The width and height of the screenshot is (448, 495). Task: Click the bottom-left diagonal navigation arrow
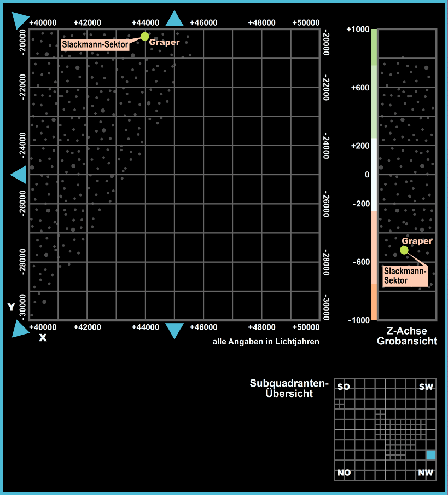coord(20,329)
